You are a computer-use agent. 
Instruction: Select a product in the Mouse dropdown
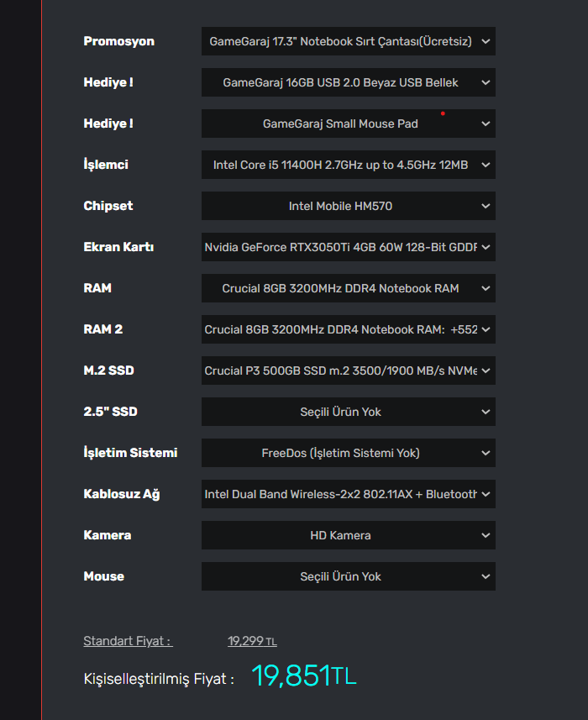[348, 576]
